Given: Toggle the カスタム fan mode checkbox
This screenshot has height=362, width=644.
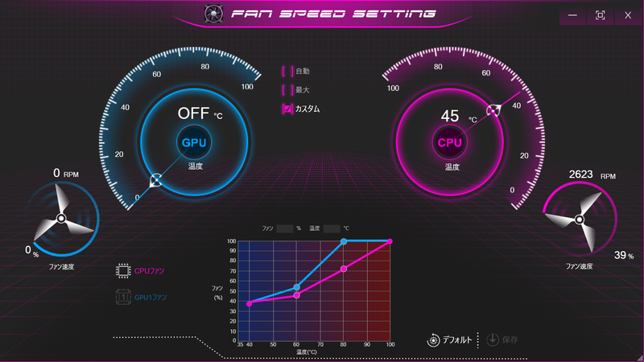Looking at the screenshot, I should pyautogui.click(x=287, y=109).
